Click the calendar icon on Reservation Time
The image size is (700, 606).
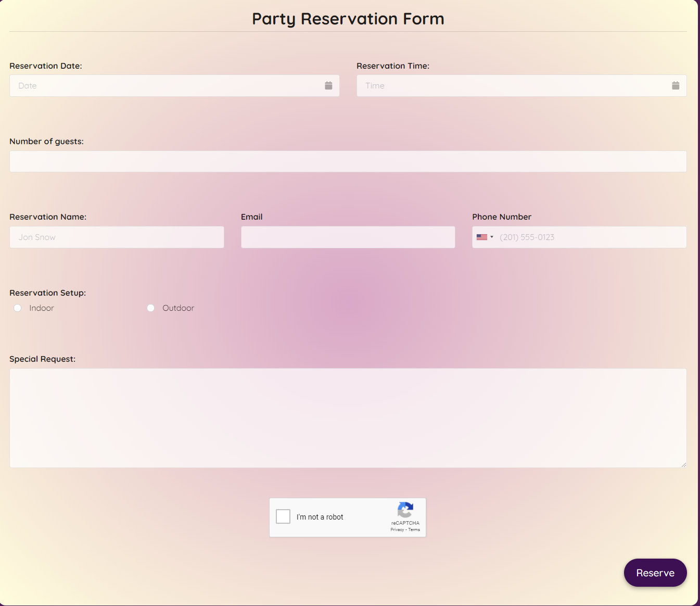[676, 85]
